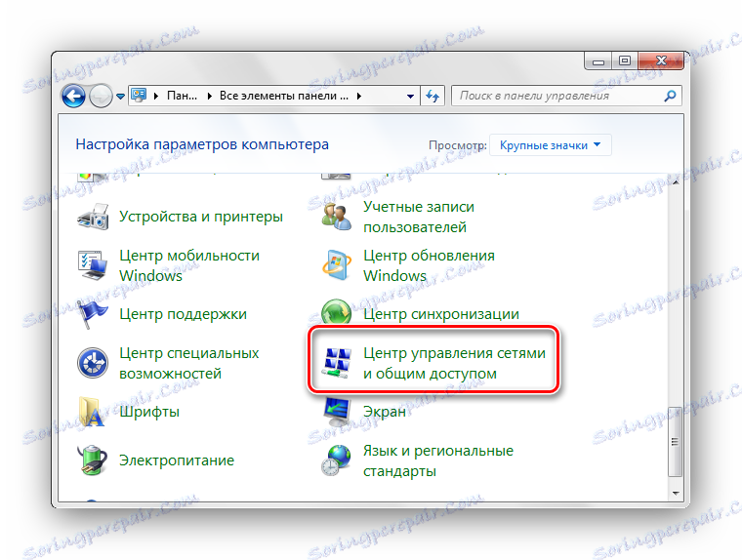Select the Пан... breadcrumb item
Image resolution: width=742 pixels, height=560 pixels.
click(183, 96)
